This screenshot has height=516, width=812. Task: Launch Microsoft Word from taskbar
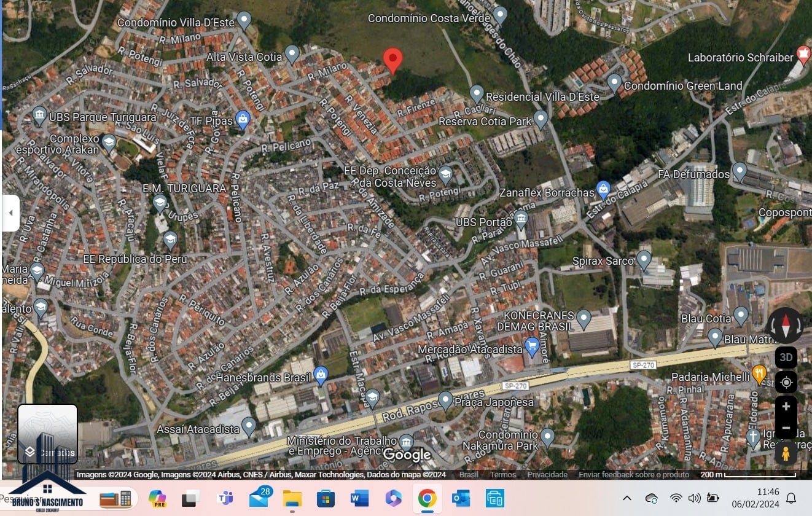(x=359, y=498)
